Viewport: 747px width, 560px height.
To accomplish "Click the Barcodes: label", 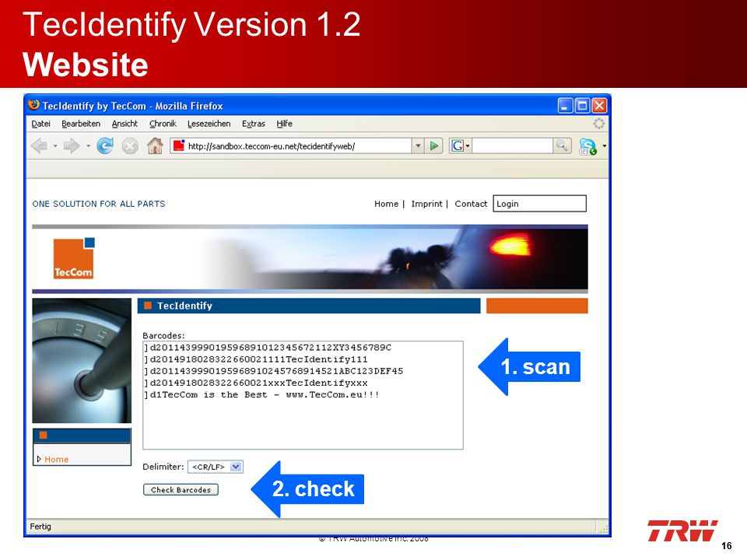I will point(163,335).
